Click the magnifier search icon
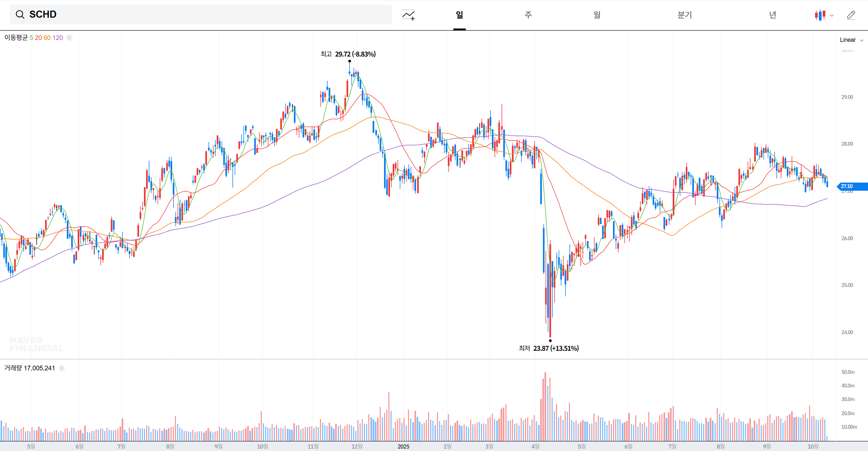Image resolution: width=868 pixels, height=451 pixels. click(x=20, y=14)
